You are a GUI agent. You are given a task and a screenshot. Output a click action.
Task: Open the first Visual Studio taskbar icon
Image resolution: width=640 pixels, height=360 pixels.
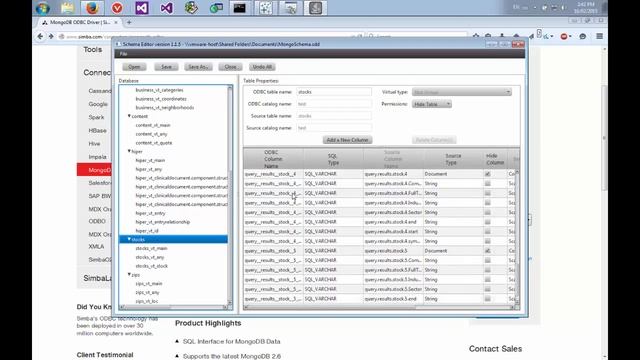coord(142,8)
